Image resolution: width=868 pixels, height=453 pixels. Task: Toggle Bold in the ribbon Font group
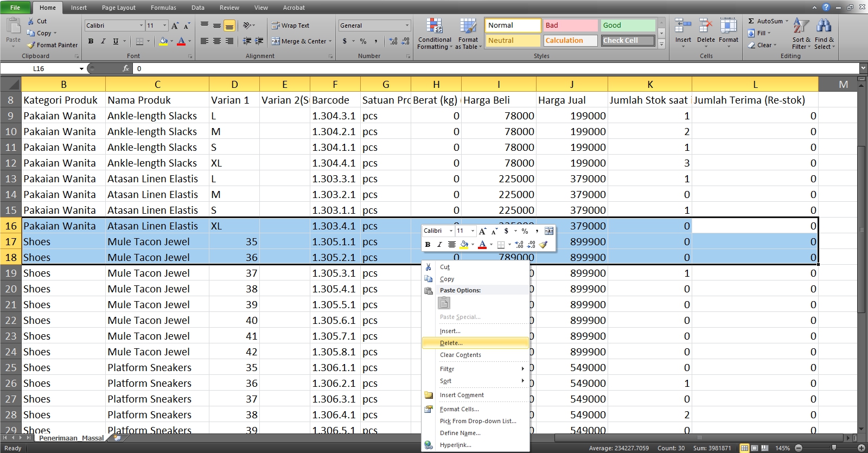91,41
